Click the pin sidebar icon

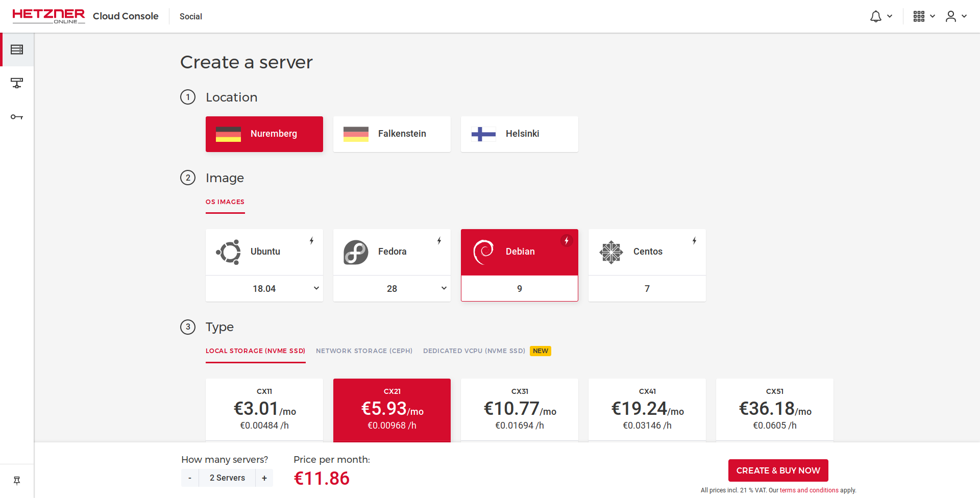pos(17,480)
